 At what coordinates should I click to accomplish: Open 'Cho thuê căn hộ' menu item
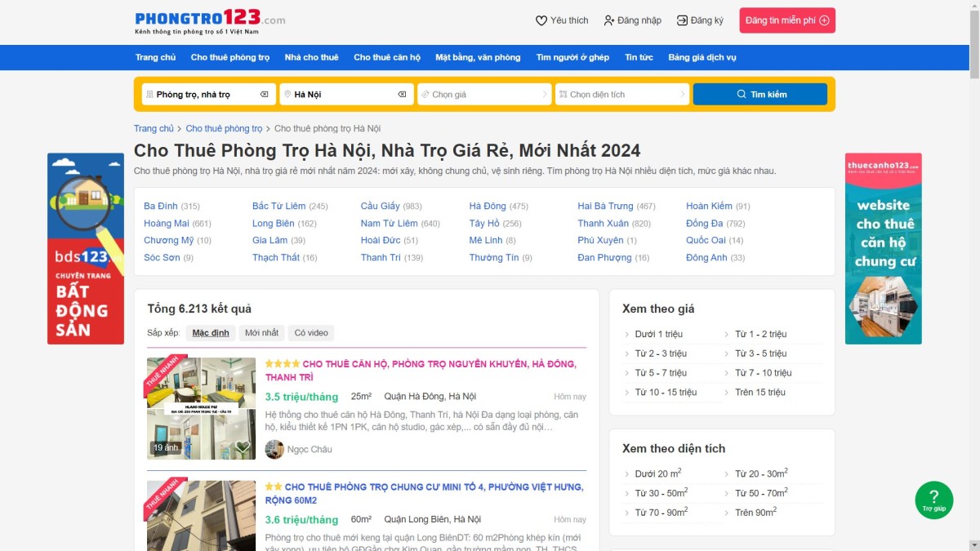pyautogui.click(x=387, y=57)
